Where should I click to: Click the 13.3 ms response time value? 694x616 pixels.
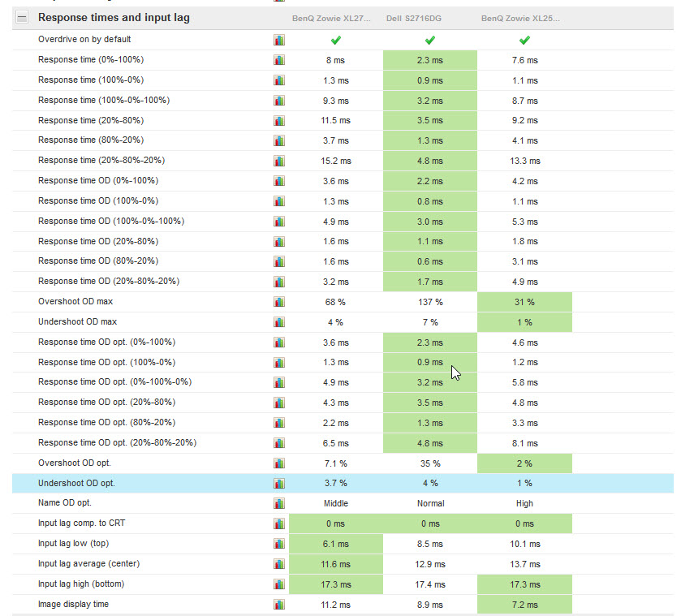525,161
